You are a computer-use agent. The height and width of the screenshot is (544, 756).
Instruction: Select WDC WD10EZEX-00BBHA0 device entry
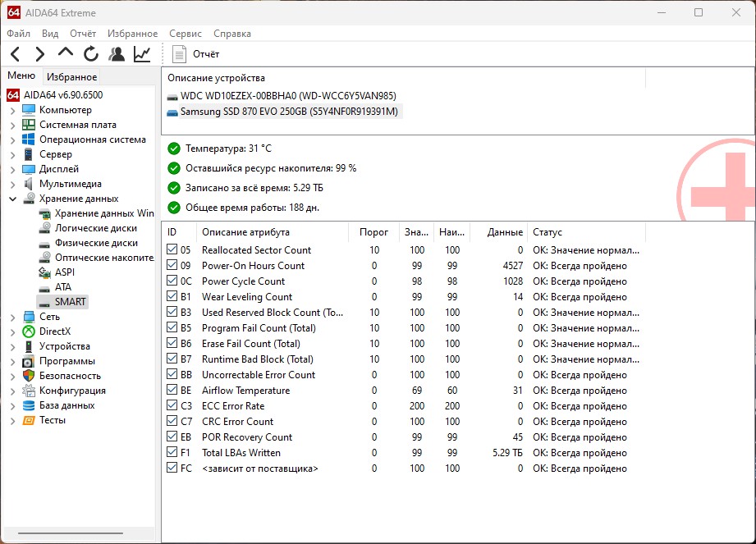click(x=288, y=96)
